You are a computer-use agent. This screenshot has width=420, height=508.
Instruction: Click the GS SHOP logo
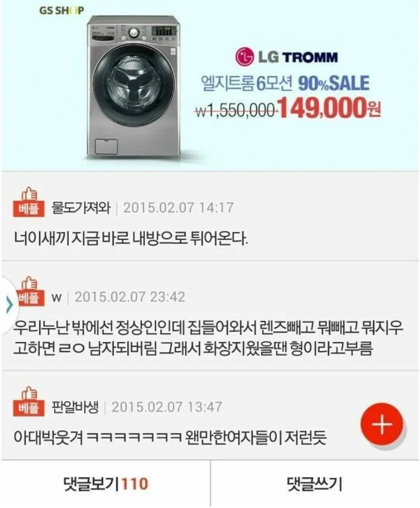click(62, 10)
